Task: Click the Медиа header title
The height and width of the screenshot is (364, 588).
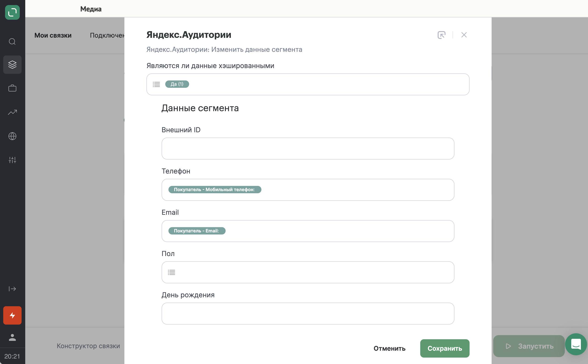Action: click(91, 9)
